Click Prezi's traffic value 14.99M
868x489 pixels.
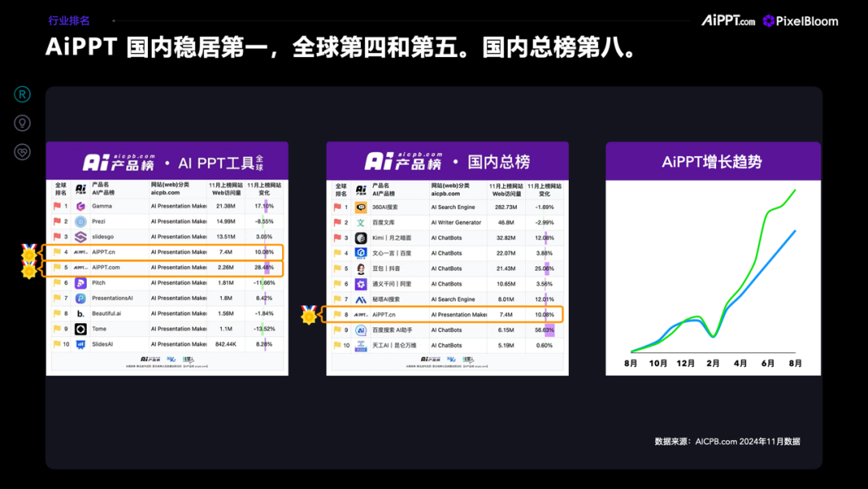(225, 221)
